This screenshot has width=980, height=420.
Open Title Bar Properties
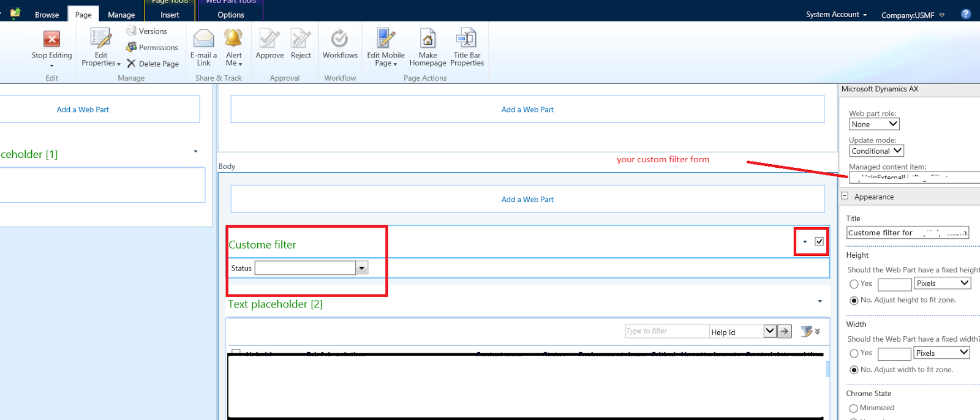467,48
